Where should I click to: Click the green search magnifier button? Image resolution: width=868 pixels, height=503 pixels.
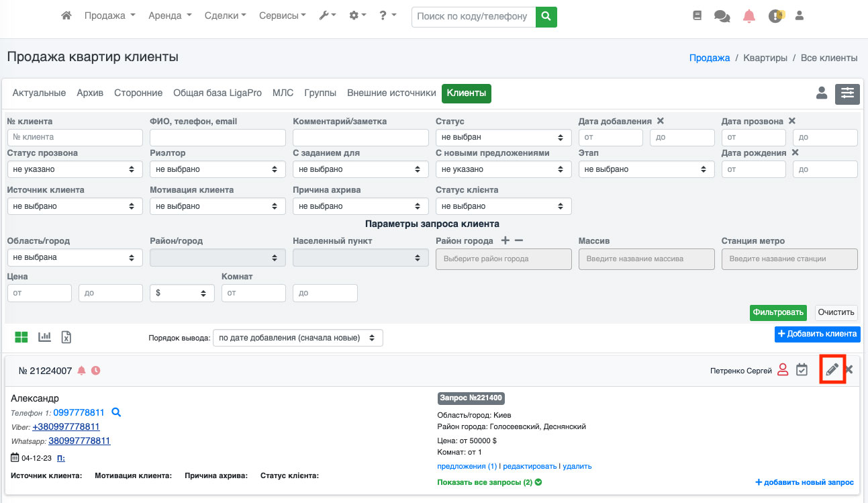[546, 16]
